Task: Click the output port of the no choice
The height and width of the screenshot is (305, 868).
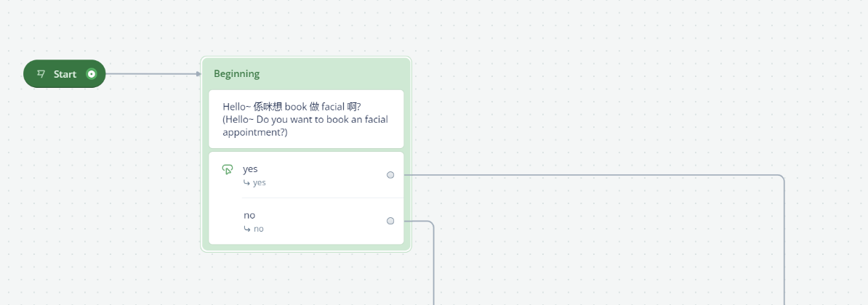Action: 390,221
